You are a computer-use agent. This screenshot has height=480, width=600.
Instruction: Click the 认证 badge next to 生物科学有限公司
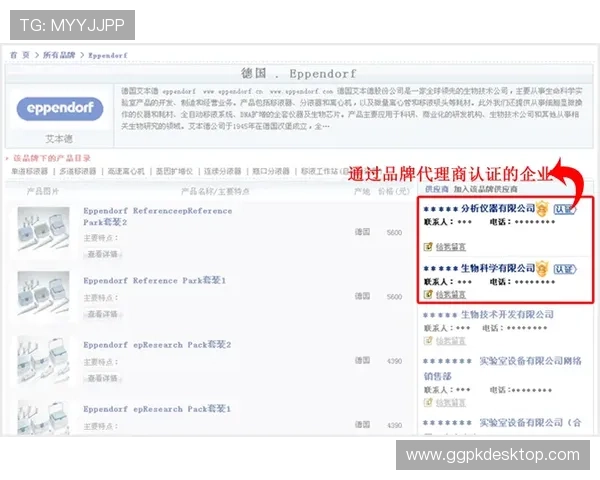(564, 269)
